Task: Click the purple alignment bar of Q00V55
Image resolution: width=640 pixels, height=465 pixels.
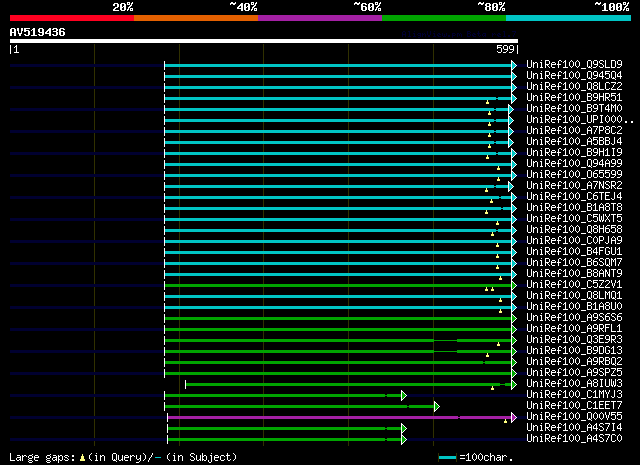Action: (340, 417)
